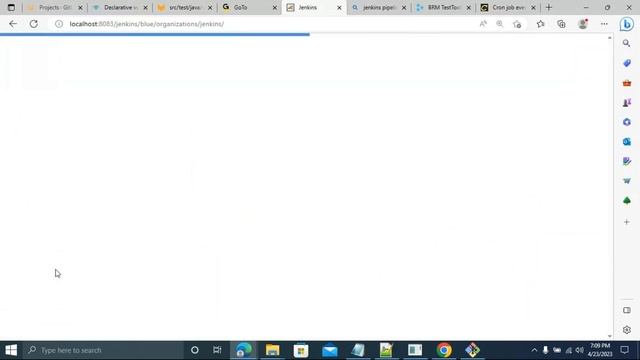
Task: Open Edge sidebar settings gear
Action: coord(627,330)
